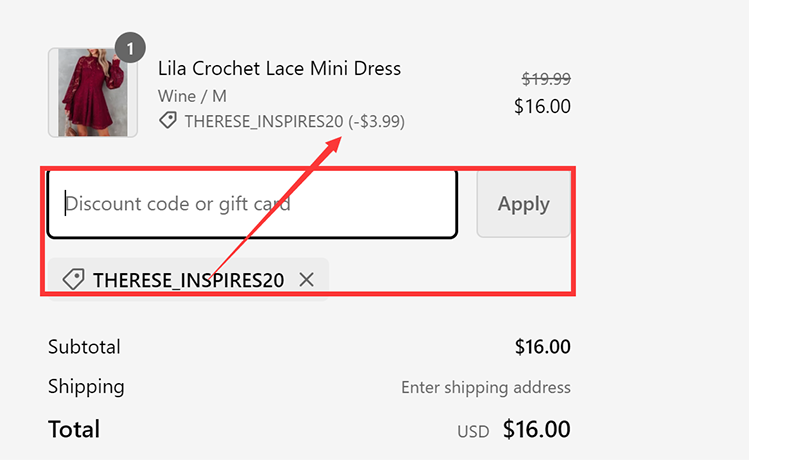Viewport: 800px width, 460px height.
Task: Click the Lila Crochet Lace Mini Dress title
Action: [279, 69]
